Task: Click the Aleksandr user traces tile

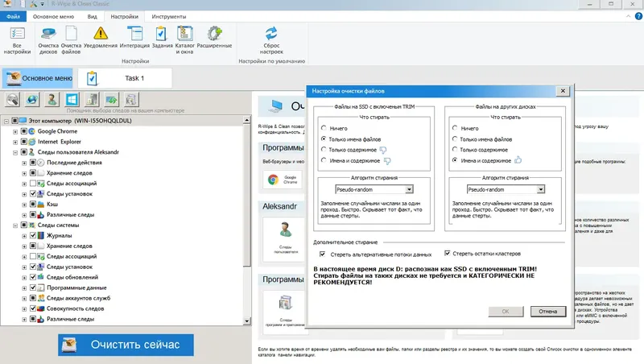Action: pos(285,239)
